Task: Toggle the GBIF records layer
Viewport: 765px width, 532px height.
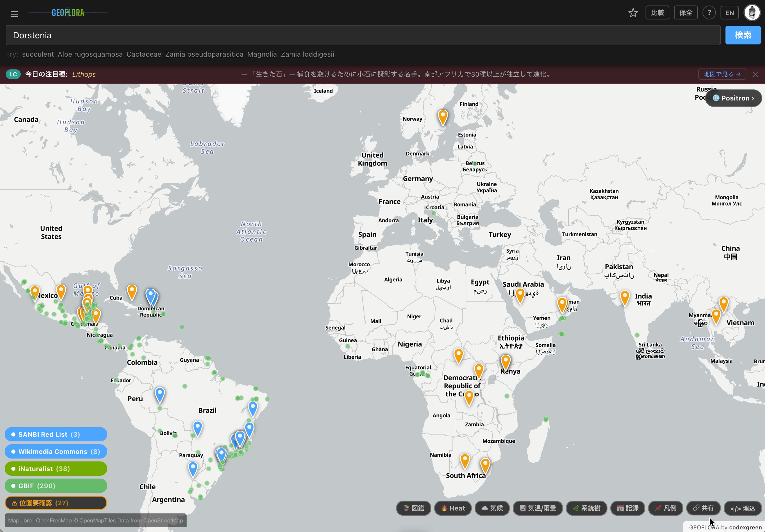Action: 56,485
